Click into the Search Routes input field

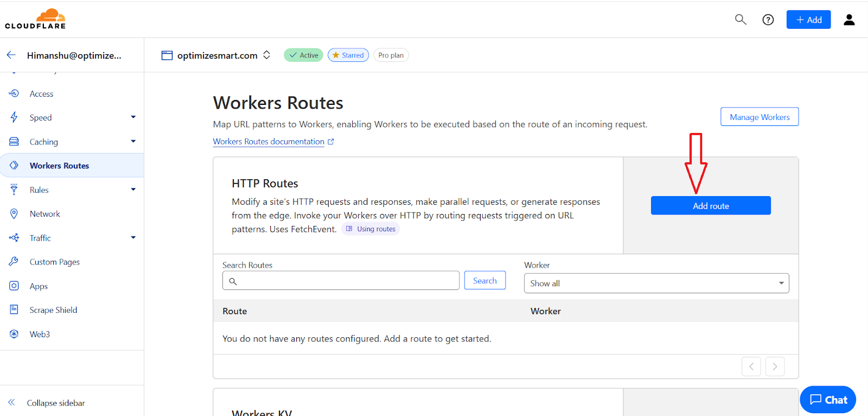(x=341, y=280)
